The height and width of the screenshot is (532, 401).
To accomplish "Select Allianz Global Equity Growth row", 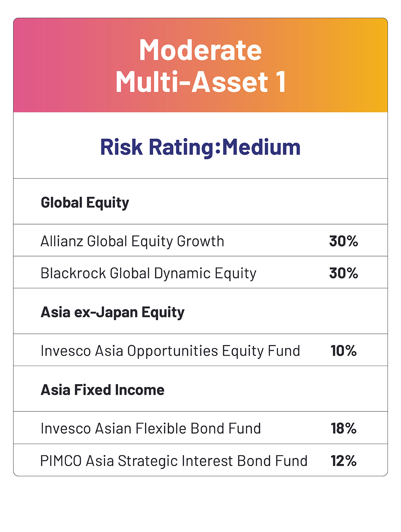I will (x=200, y=240).
